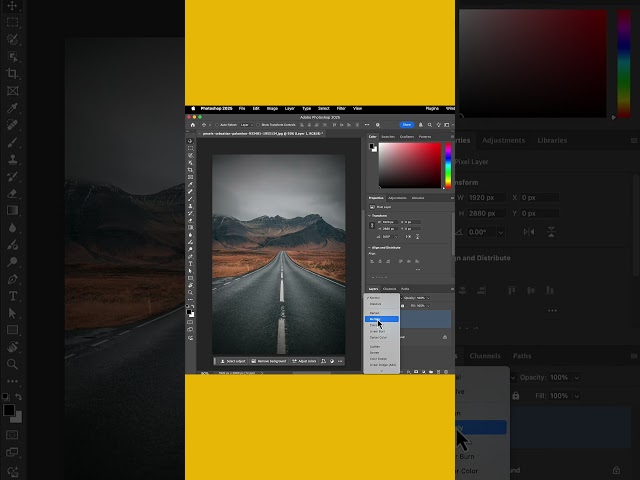Switch to the Channels tab

(x=389, y=289)
